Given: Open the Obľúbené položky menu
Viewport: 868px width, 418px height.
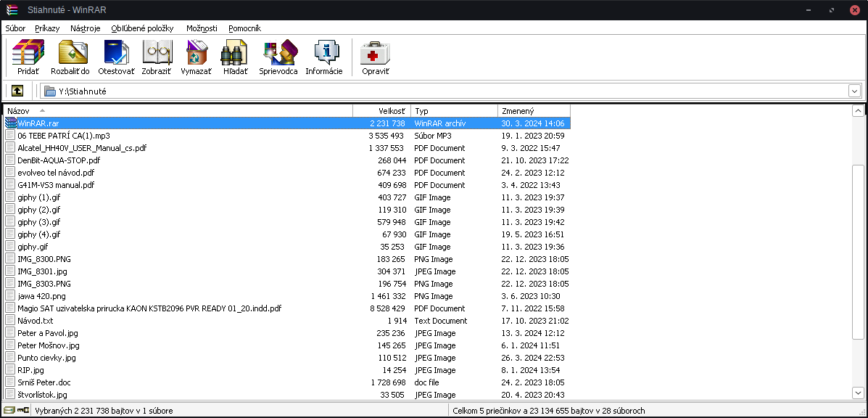Looking at the screenshot, I should pos(142,28).
